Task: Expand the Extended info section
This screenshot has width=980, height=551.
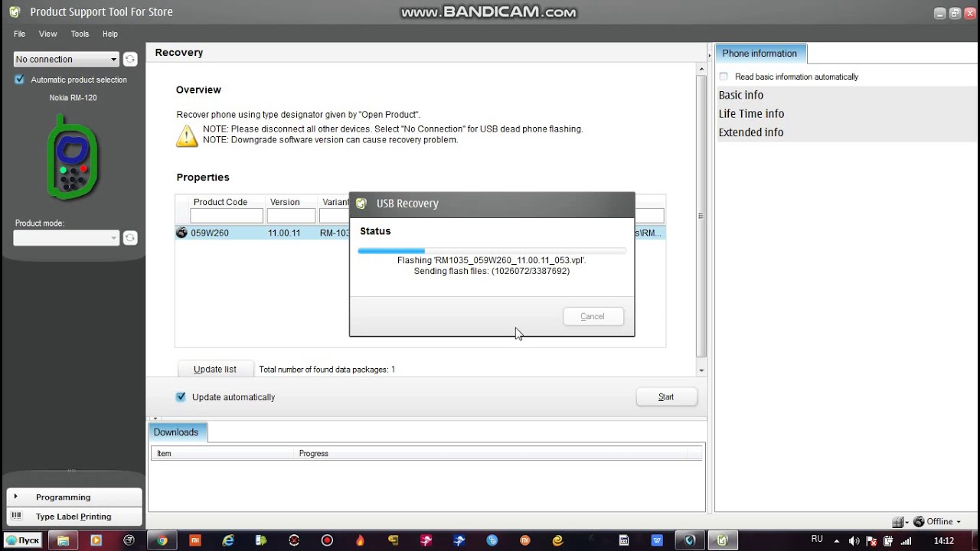Action: [751, 132]
